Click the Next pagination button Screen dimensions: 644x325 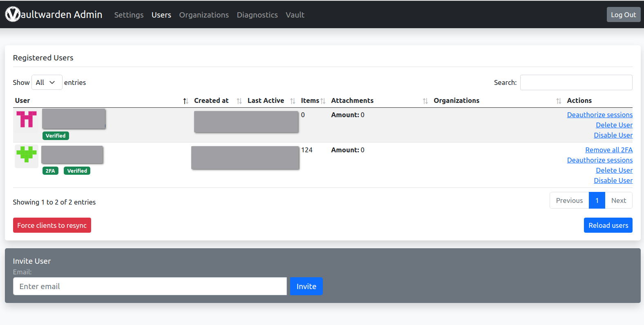point(618,200)
